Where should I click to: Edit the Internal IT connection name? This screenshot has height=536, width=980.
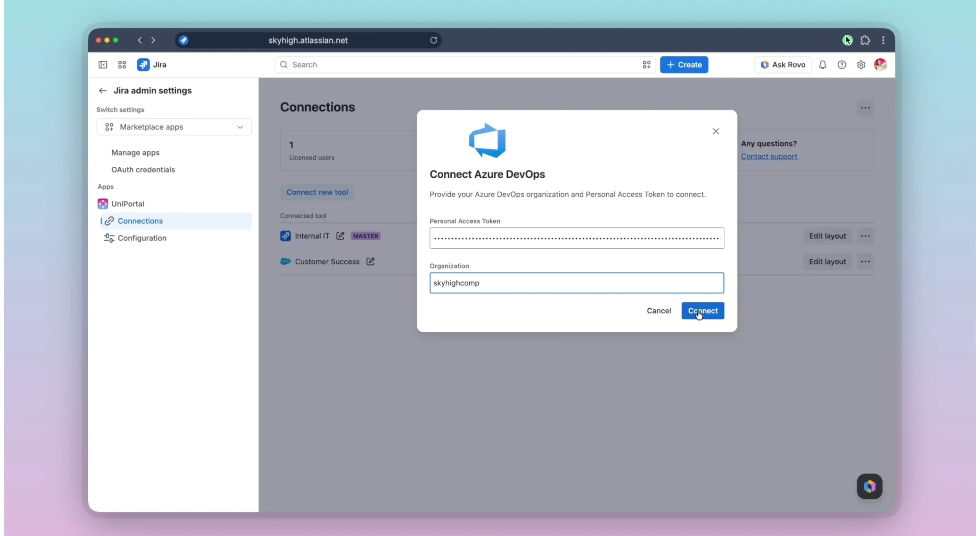tap(340, 236)
